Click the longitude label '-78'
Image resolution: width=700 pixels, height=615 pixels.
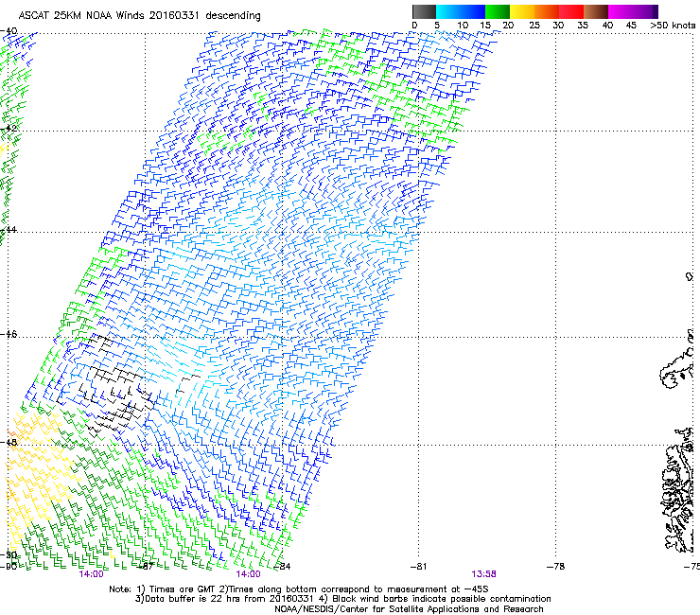pyautogui.click(x=556, y=567)
